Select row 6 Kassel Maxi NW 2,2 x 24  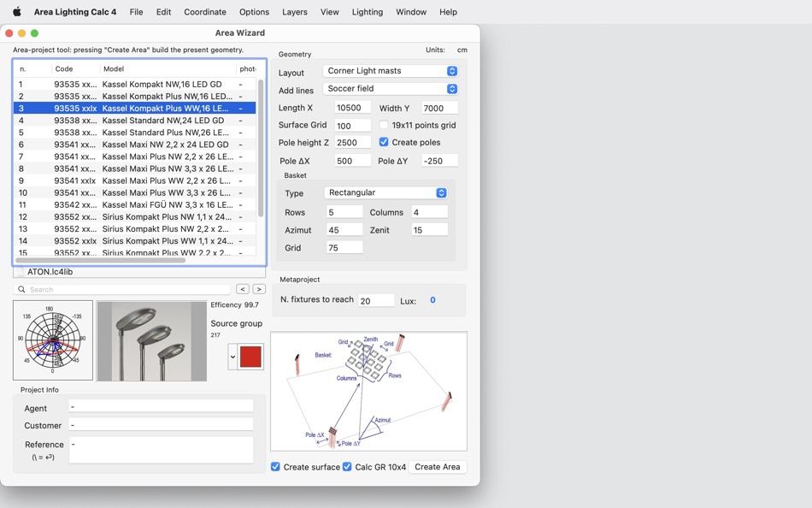click(135, 145)
